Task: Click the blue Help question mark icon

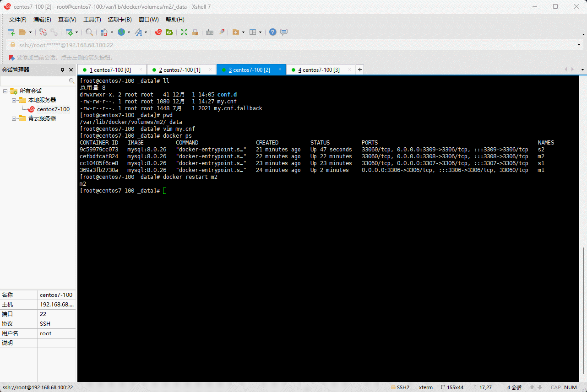Action: pos(273,32)
